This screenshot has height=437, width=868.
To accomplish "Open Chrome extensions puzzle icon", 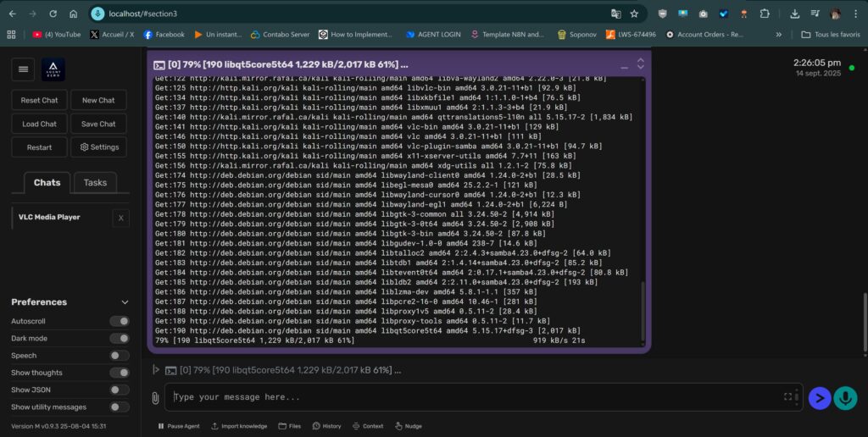I will click(765, 14).
